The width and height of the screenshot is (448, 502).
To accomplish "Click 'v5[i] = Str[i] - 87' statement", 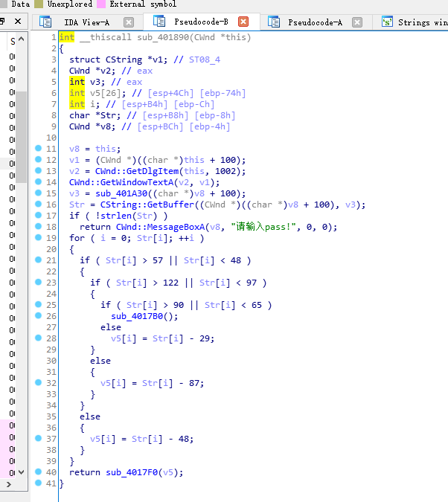I will 153,383.
